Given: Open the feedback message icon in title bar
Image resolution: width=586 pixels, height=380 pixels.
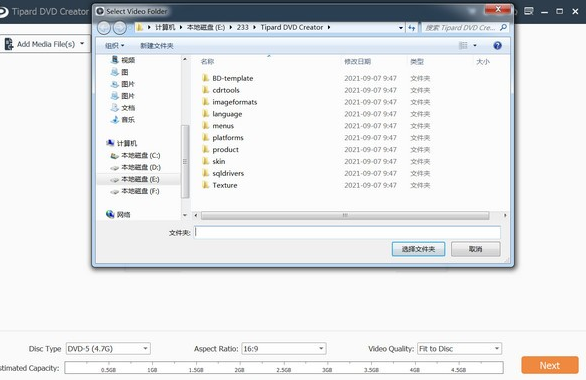Looking at the screenshot, I should [x=528, y=11].
